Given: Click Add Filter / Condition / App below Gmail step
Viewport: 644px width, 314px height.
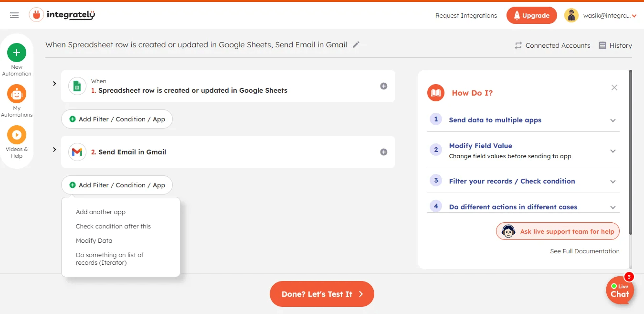Looking at the screenshot, I should point(117,185).
